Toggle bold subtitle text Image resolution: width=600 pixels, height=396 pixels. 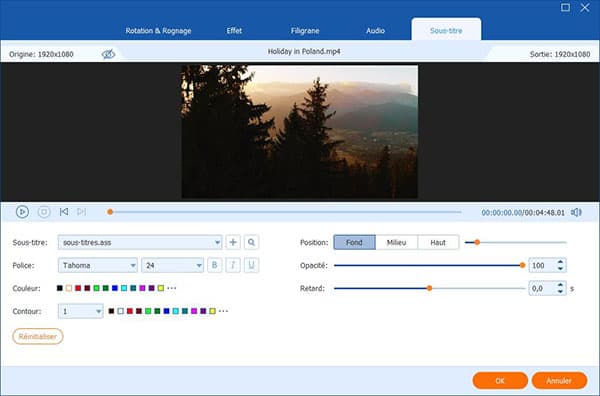pyautogui.click(x=215, y=265)
